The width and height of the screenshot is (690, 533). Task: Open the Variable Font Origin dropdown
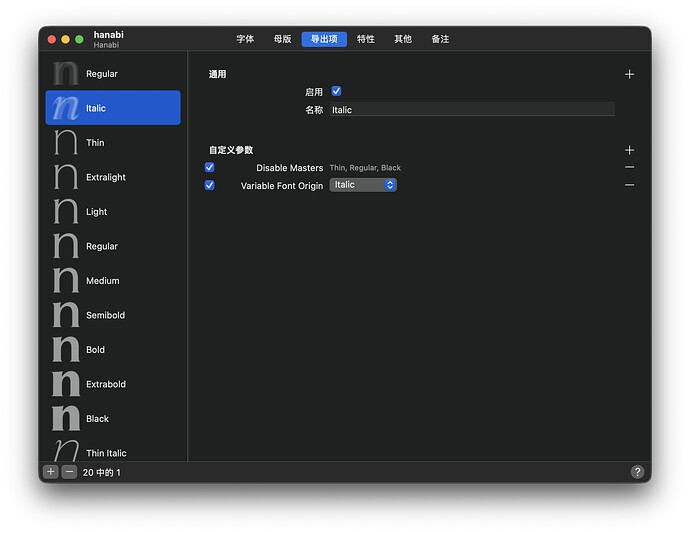coord(363,185)
